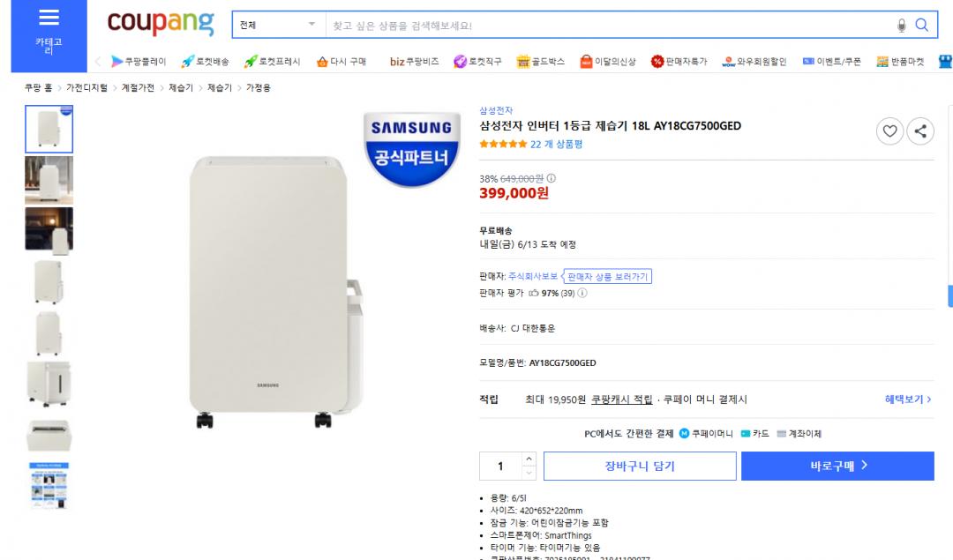This screenshot has height=560, width=953.
Task: Click the 장바구니 담기 button
Action: click(639, 466)
